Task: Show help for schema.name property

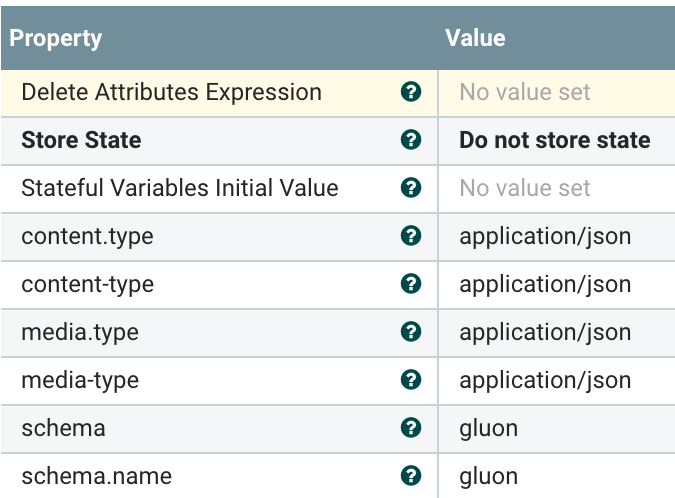Action: point(410,476)
